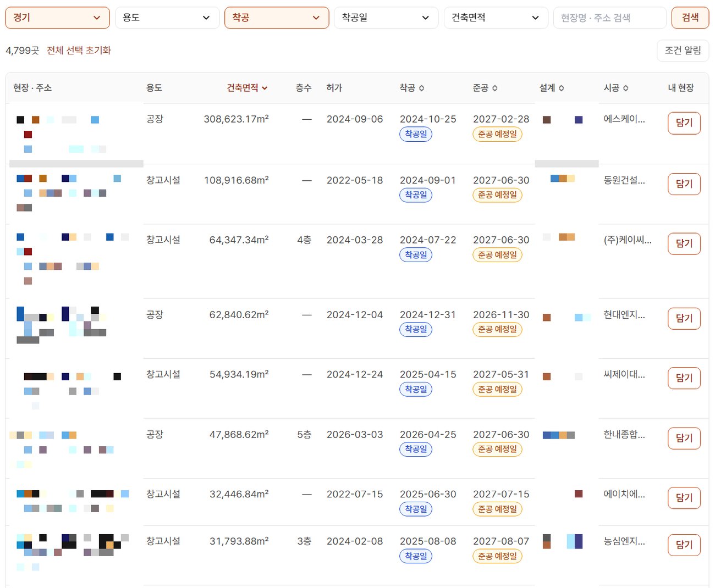715x588 pixels.
Task: Sort by 준공 column header
Action: 485,88
